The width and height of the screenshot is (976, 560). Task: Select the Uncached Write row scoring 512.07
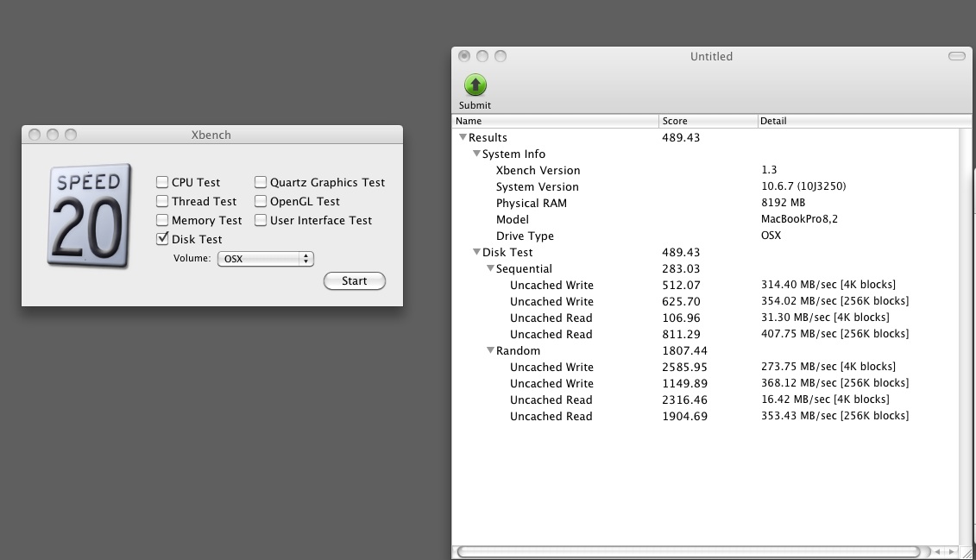[705, 285]
